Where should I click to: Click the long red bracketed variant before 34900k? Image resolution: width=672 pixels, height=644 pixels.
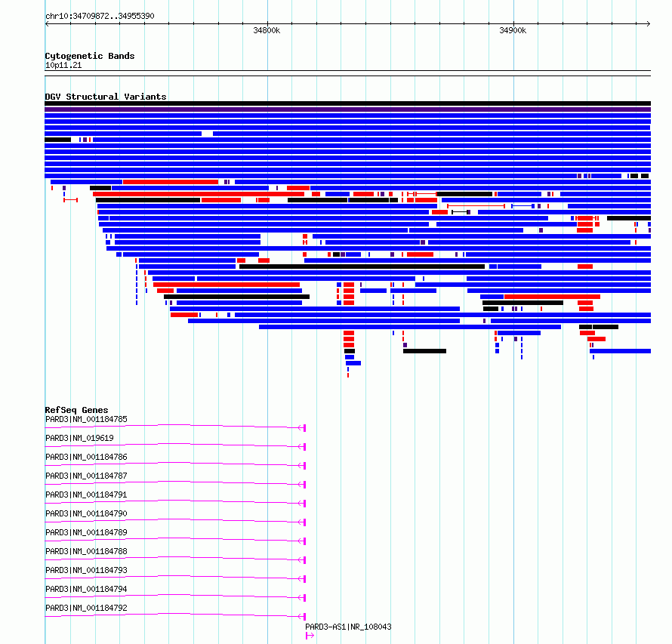pos(476,206)
